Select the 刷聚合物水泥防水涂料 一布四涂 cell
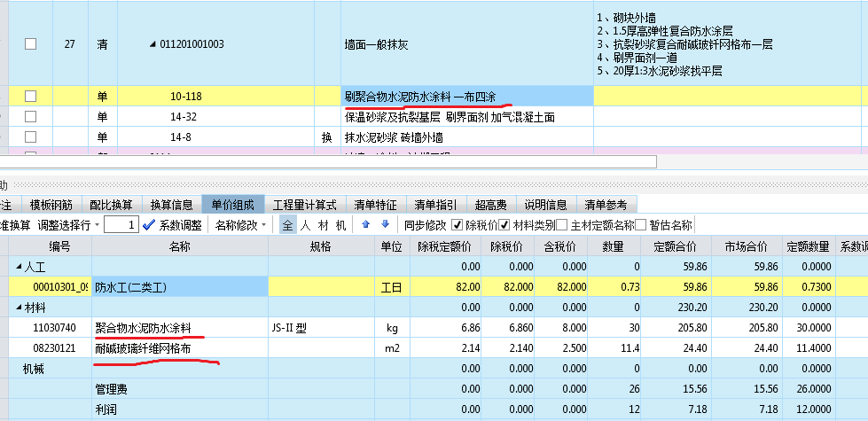The height and width of the screenshot is (421, 868). point(467,97)
